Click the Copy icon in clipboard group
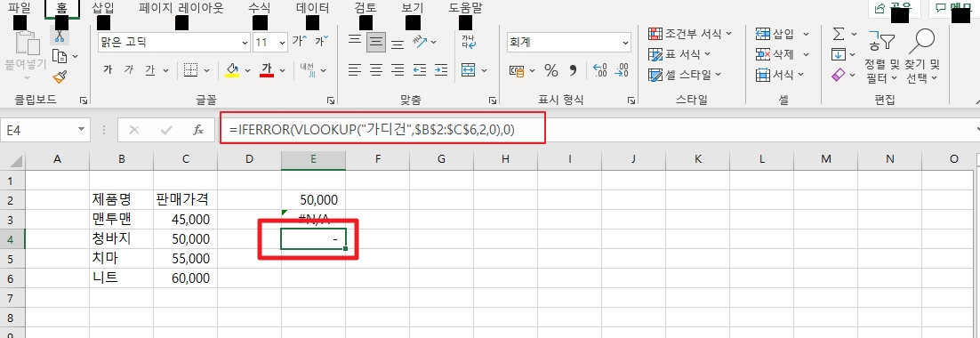This screenshot has height=338, width=980. point(60,56)
